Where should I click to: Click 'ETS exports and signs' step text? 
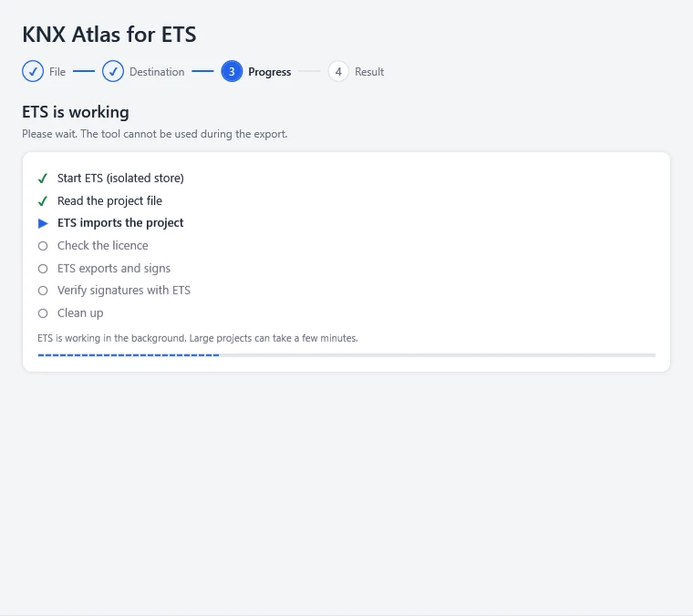pyautogui.click(x=114, y=269)
